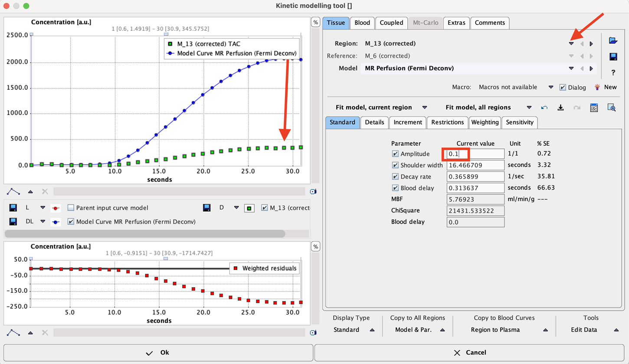Click the % button beside TAC plot
This screenshot has height=364, width=629.
tap(315, 23)
